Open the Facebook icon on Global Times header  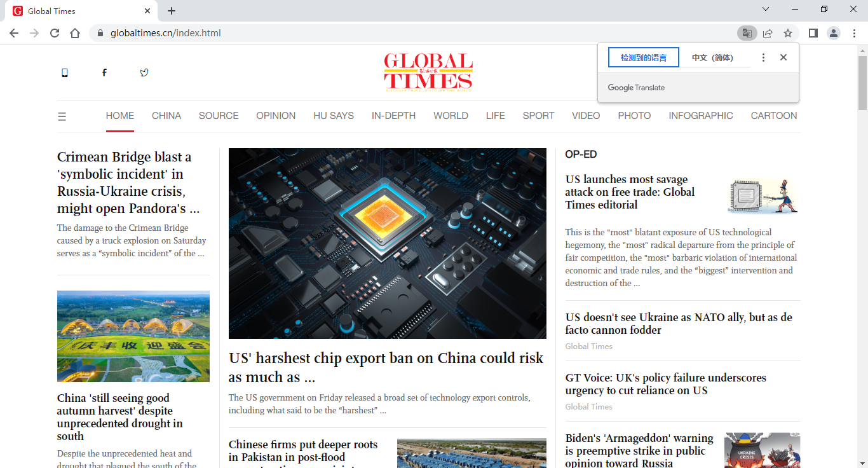click(104, 72)
